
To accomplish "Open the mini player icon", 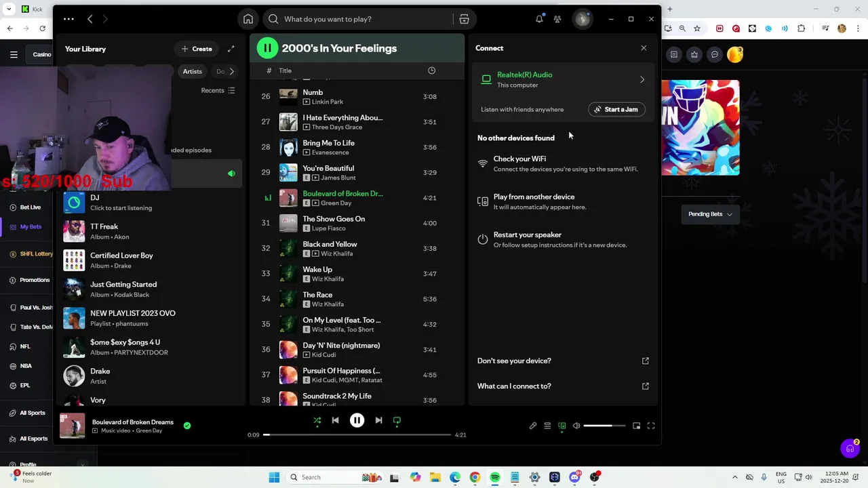I will pos(636,426).
